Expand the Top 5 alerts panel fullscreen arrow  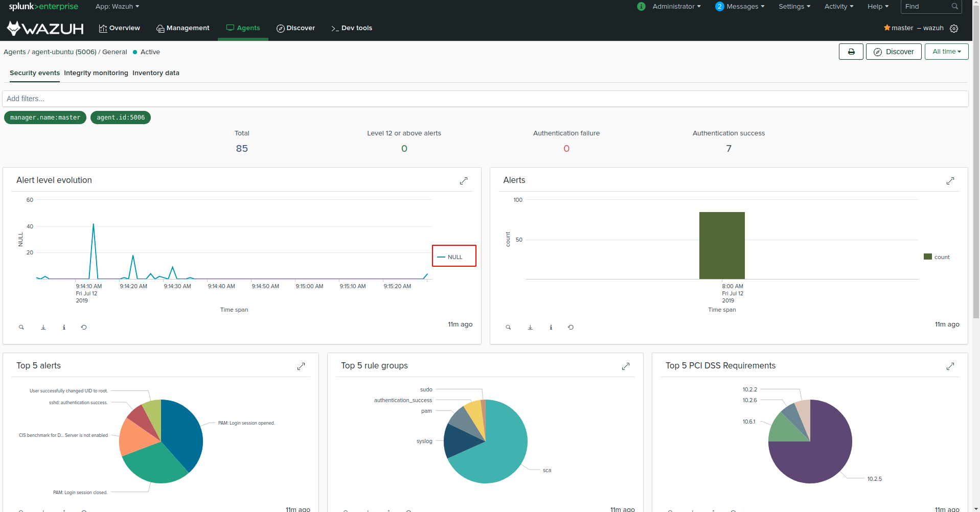301,366
